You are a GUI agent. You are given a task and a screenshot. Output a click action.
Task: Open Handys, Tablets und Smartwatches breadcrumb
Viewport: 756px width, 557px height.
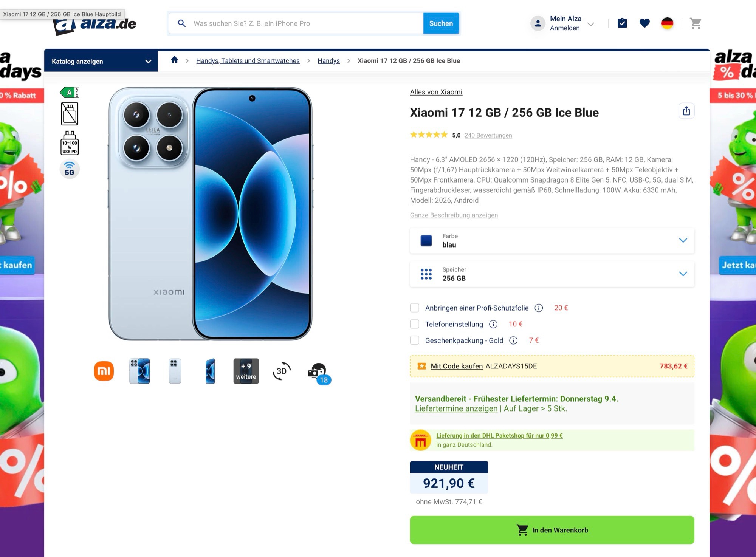coord(248,61)
